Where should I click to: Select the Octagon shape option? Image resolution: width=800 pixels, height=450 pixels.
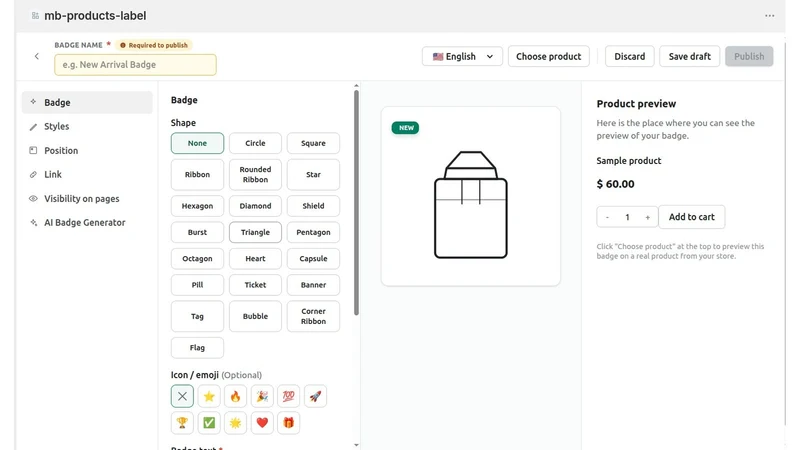[197, 259]
